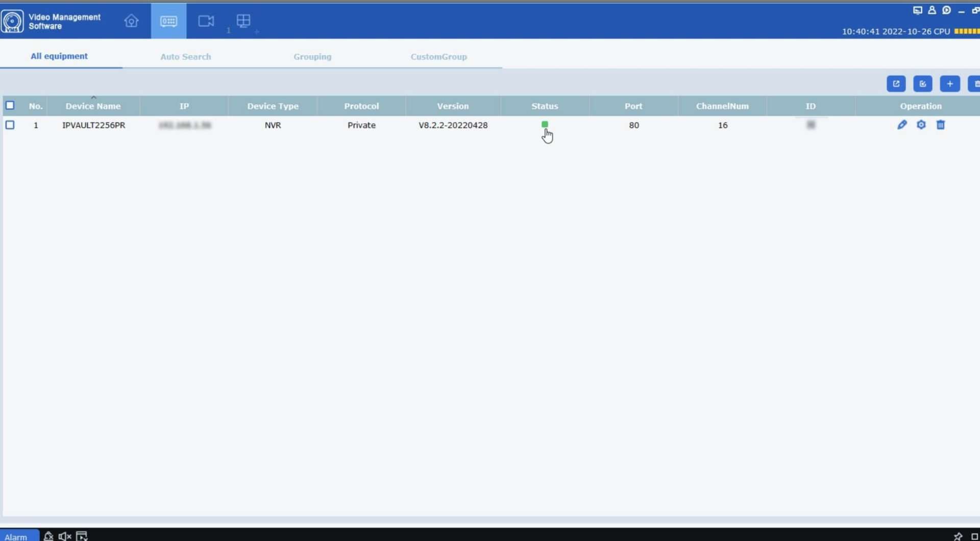
Task: Delete the IPVAULT2256PR device via trash icon
Action: click(941, 125)
